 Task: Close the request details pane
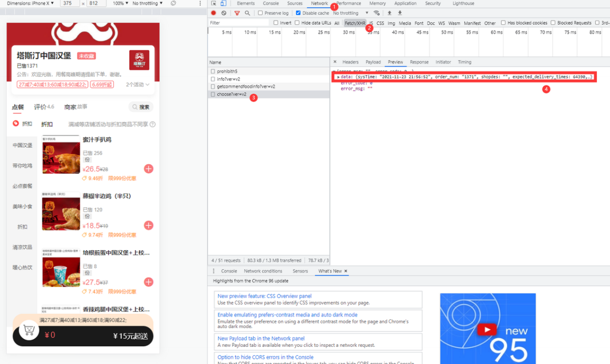point(334,62)
